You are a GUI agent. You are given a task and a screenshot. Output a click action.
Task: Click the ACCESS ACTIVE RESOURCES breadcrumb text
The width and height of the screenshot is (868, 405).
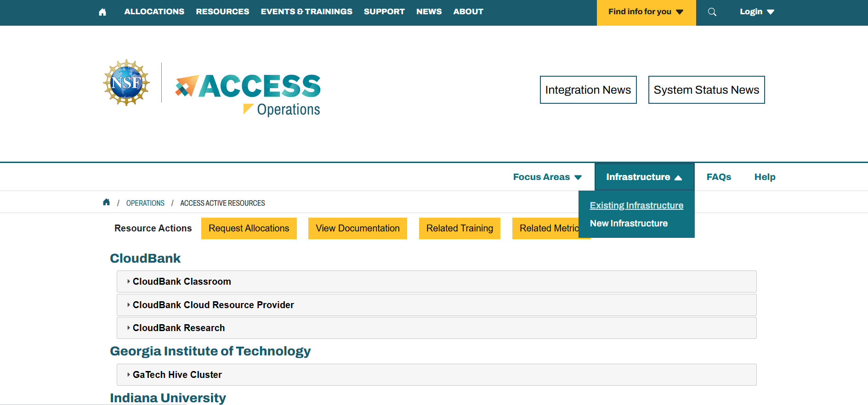(222, 203)
